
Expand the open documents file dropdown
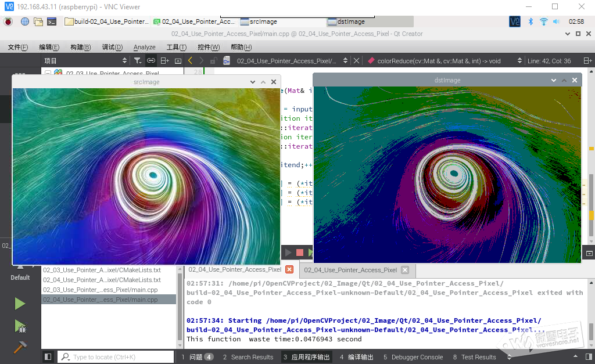[x=345, y=60]
